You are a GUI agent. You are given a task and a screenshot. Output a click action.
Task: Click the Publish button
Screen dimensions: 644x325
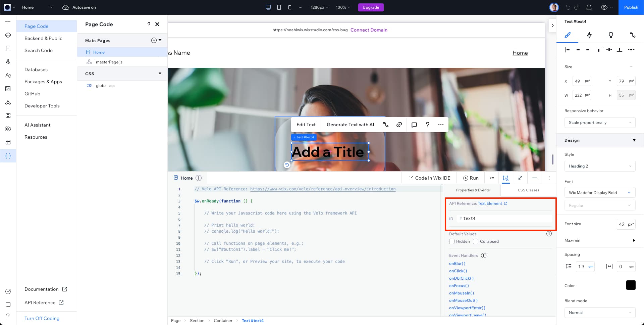[631, 7]
